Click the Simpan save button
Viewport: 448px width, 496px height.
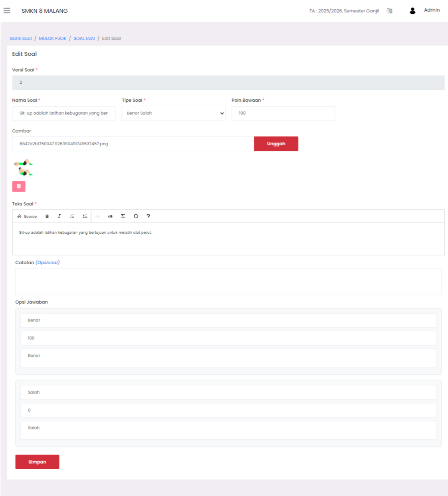click(x=37, y=462)
